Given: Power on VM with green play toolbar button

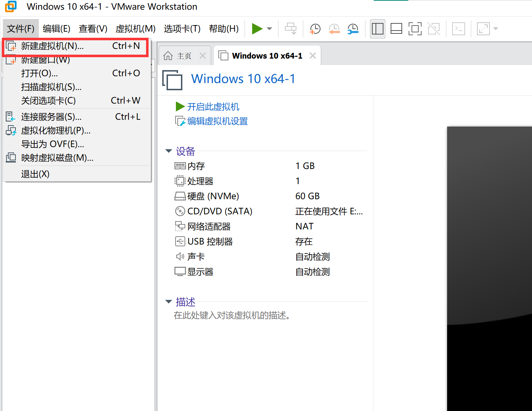Looking at the screenshot, I should pyautogui.click(x=257, y=29).
